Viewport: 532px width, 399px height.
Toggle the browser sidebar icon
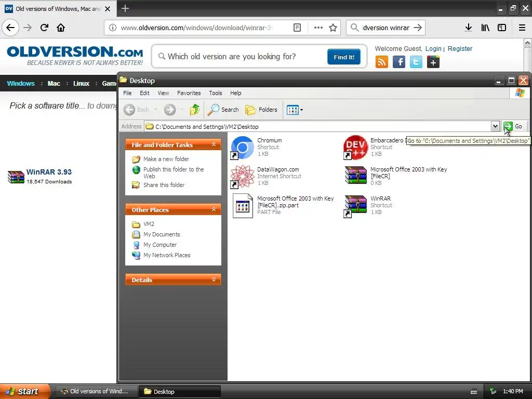[x=502, y=28]
